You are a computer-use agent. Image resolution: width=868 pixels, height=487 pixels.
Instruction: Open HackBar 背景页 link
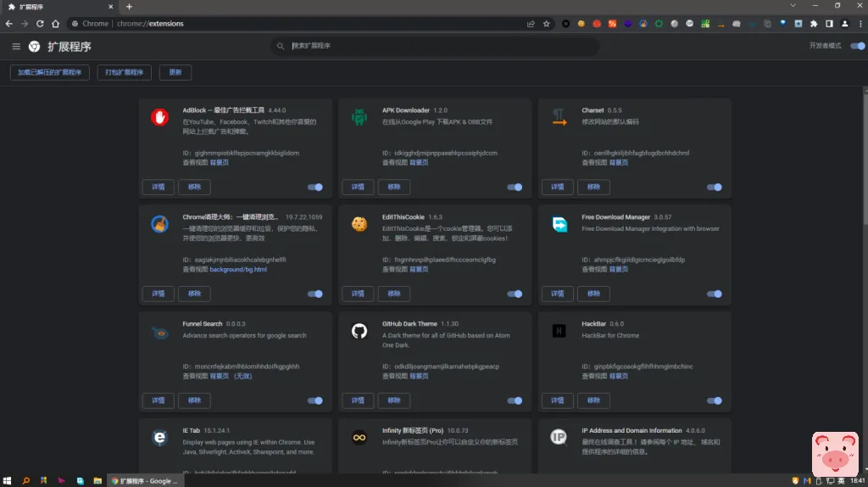[x=619, y=376]
